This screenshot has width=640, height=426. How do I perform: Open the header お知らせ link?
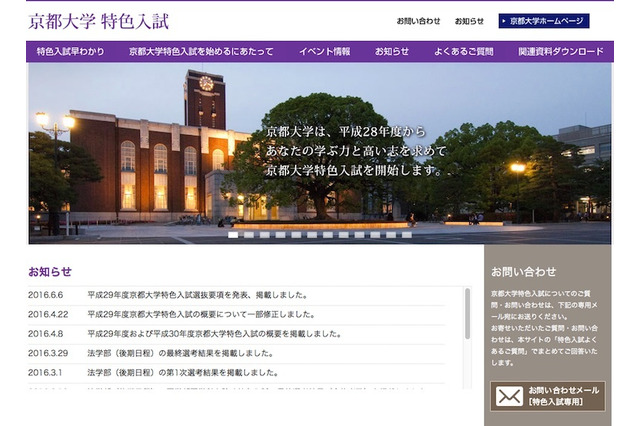coord(469,21)
